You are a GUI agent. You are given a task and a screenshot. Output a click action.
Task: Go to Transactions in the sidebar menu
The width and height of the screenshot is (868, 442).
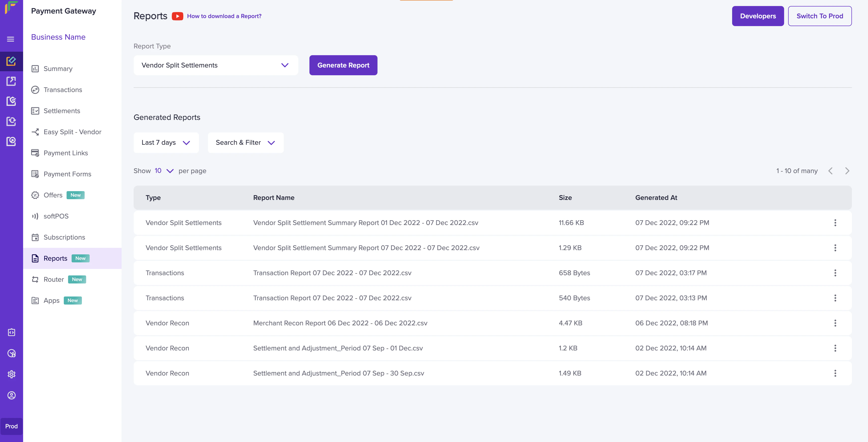pyautogui.click(x=63, y=90)
